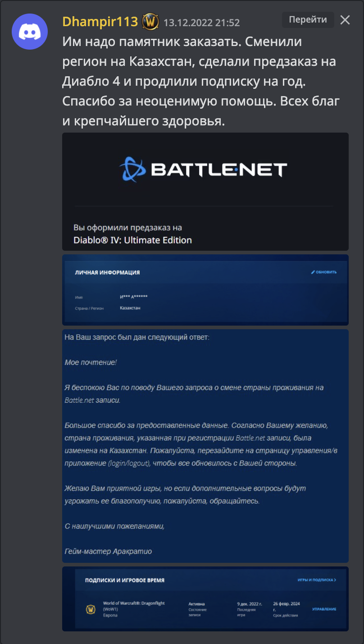Click the Diablo® IV: Ultimate Edition text

[132, 240]
